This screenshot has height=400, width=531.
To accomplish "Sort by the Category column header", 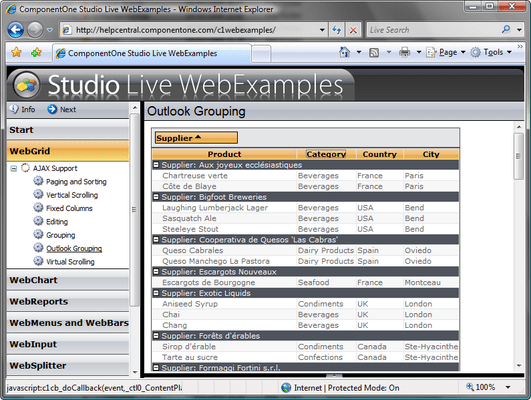I will [326, 154].
